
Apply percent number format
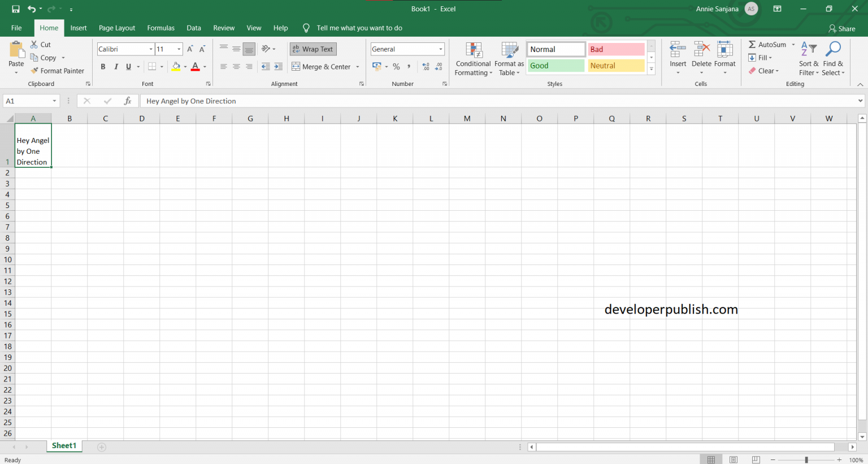click(396, 66)
